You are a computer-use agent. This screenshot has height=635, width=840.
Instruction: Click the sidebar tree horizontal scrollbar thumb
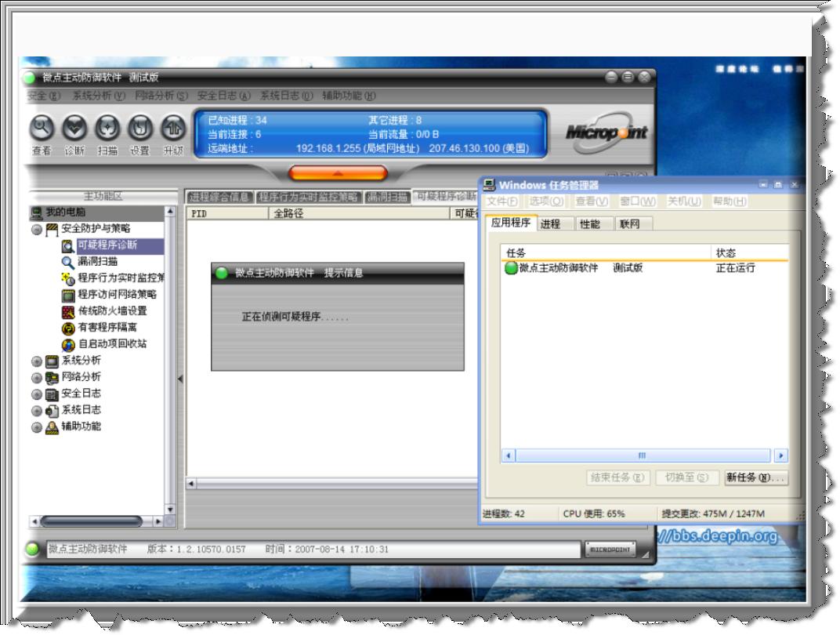pyautogui.click(x=91, y=521)
